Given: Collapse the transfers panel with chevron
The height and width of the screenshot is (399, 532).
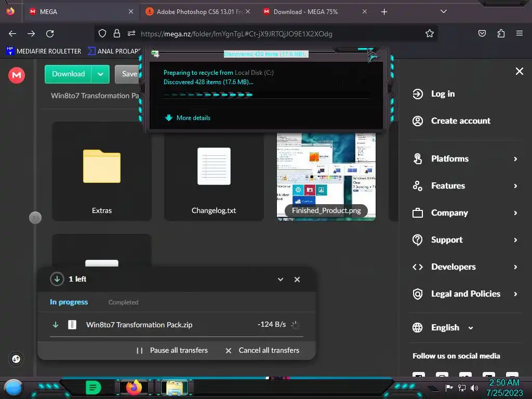Looking at the screenshot, I should (x=280, y=280).
